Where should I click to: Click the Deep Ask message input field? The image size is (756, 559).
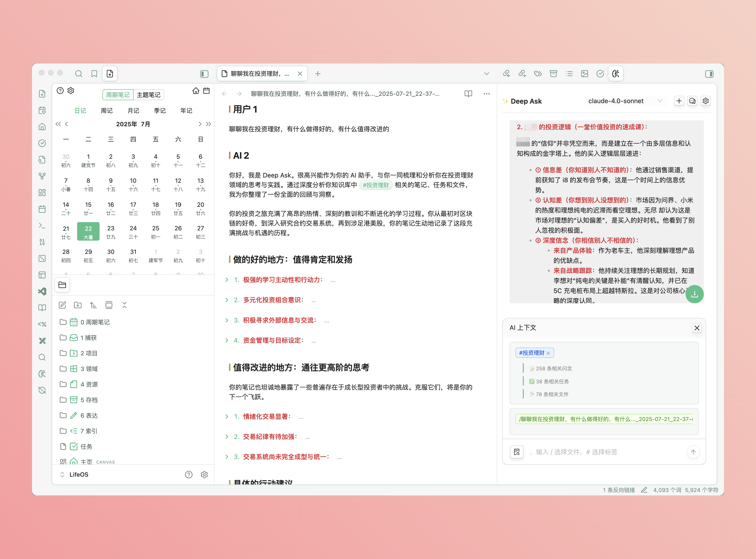pos(606,452)
